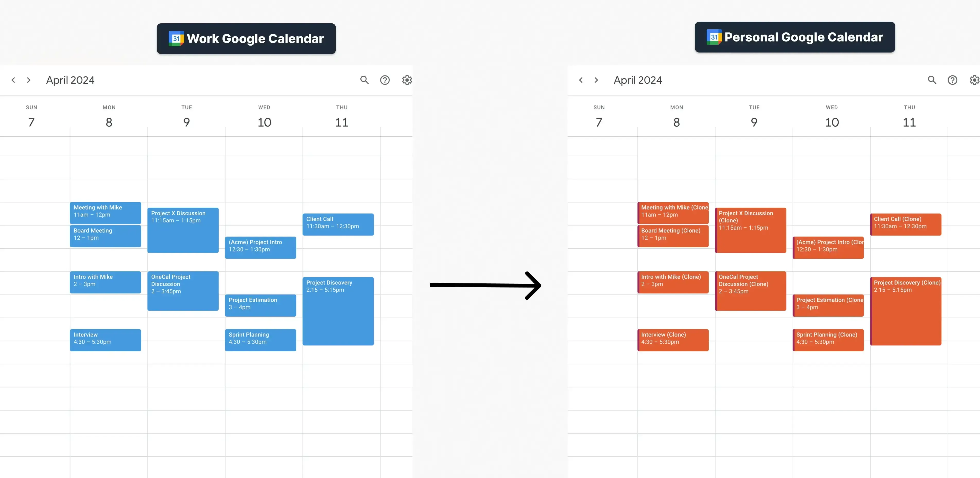Open the OneCal Project Discussion event
The image size is (980, 478).
(x=183, y=291)
